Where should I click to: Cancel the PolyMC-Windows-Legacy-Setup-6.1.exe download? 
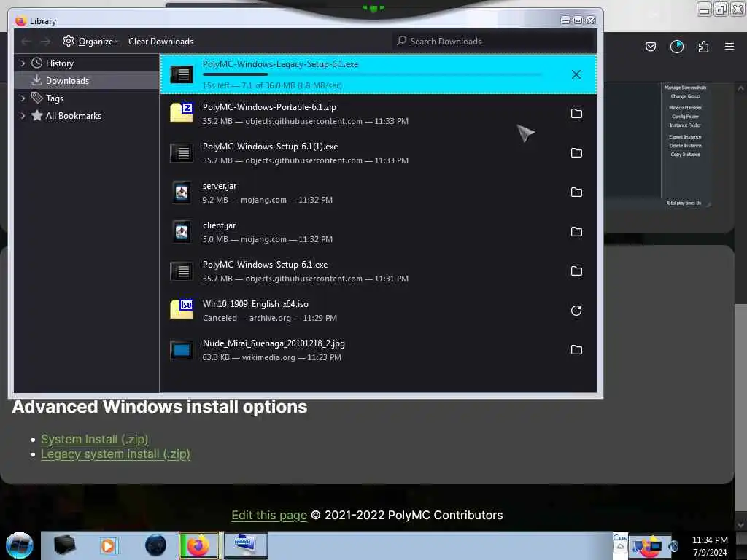pos(576,74)
